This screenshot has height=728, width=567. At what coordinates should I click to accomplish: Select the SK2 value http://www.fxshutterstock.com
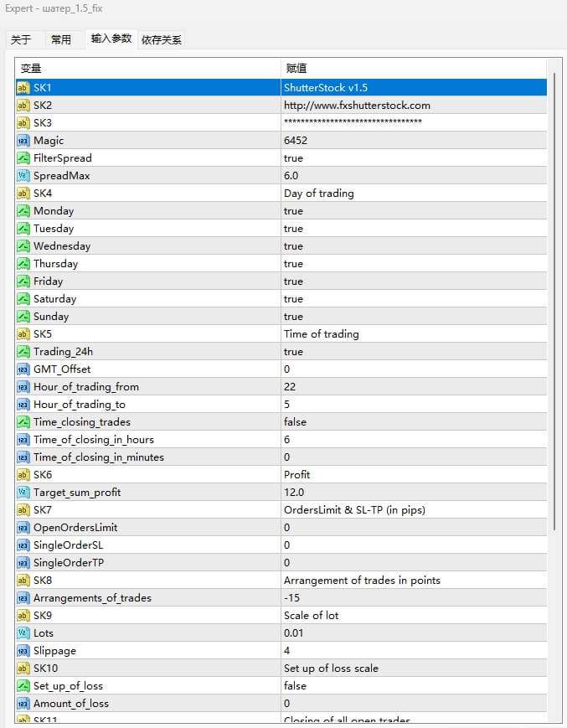(357, 106)
